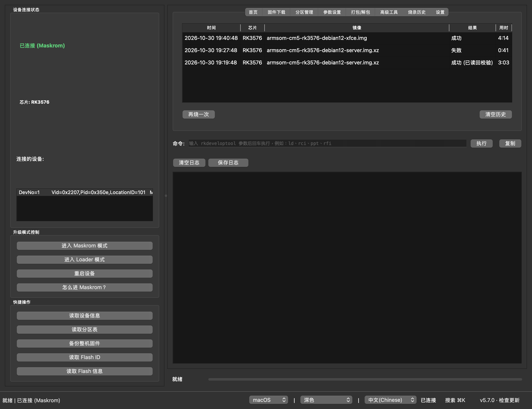Click the 用时 column header

504,28
